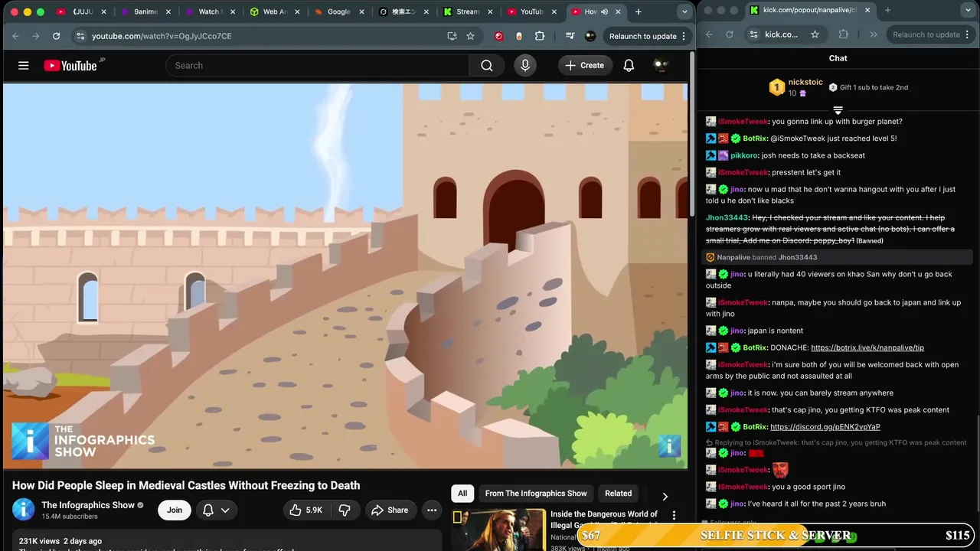Open the YouTube hamburger guide menu
980x551 pixels.
(24, 66)
